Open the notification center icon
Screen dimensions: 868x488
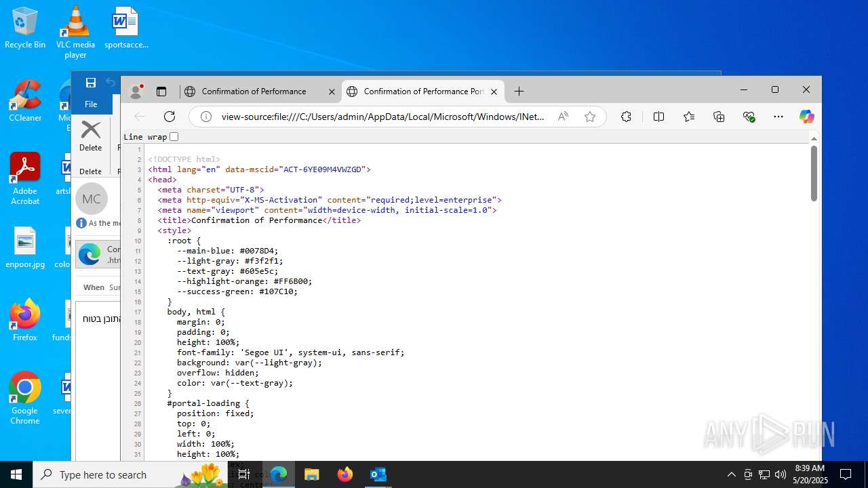846,474
